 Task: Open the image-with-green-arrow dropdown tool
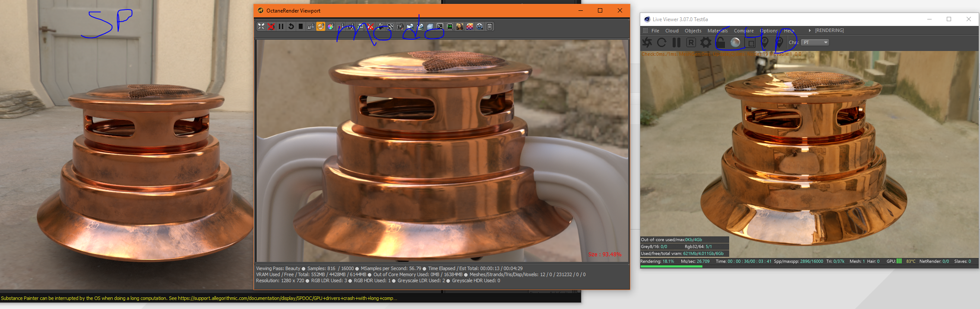pos(360,26)
